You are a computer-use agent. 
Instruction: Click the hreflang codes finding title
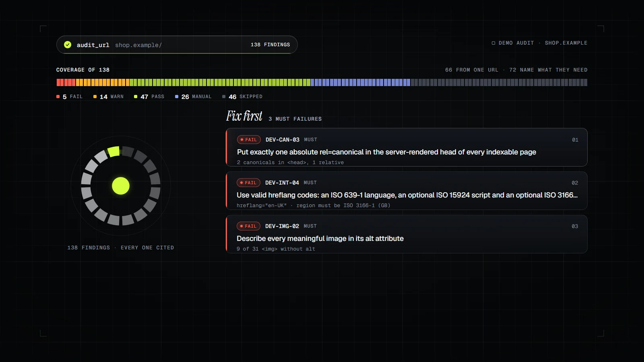pos(407,195)
